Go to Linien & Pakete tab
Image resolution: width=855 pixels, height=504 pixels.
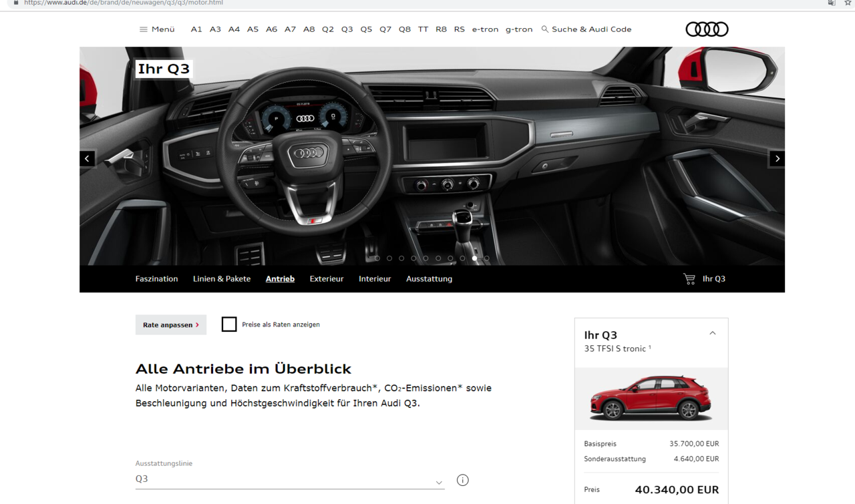click(x=222, y=279)
